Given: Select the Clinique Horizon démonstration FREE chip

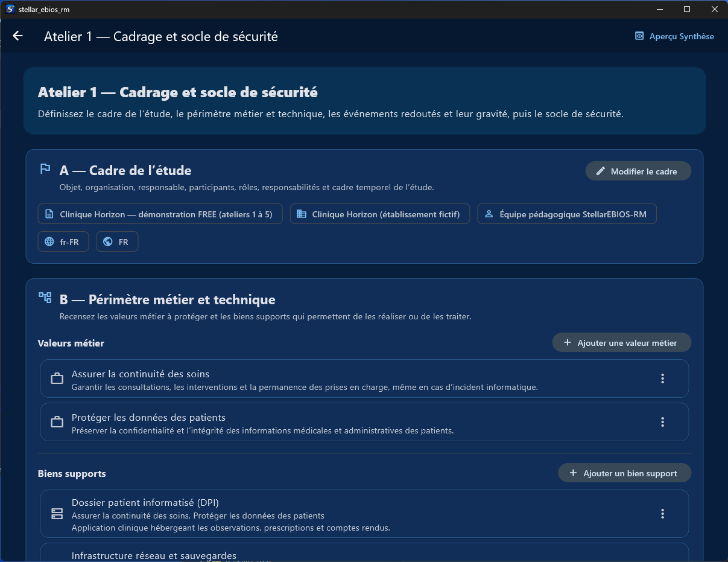Looking at the screenshot, I should point(160,214).
